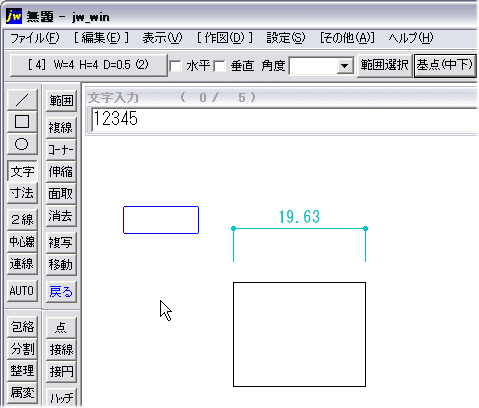
Task: Select the 接線 tangent line tool
Action: 61,349
